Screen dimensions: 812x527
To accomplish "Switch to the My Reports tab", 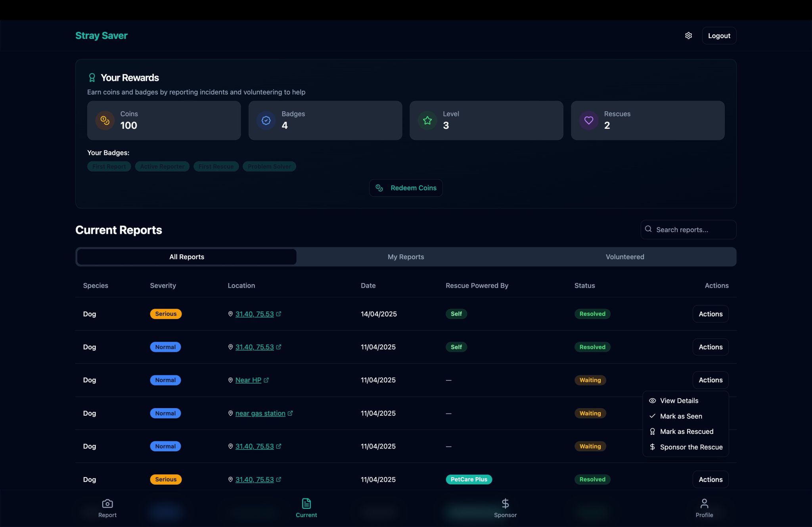I will pos(406,257).
